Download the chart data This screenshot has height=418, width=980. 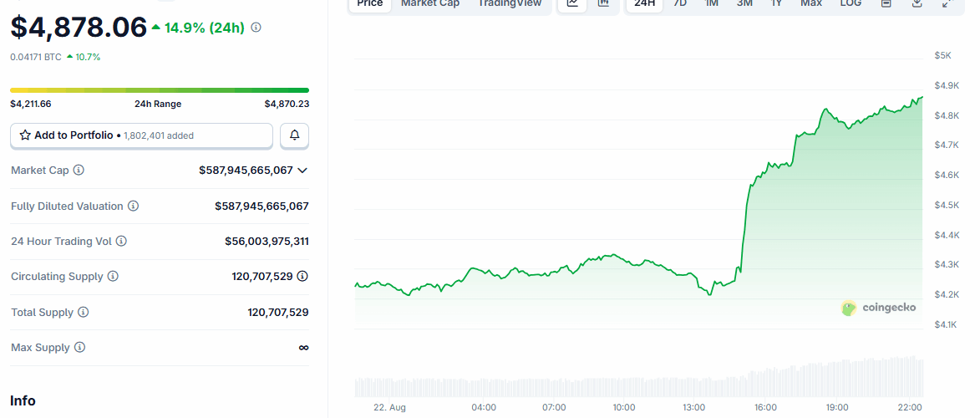pos(917,3)
